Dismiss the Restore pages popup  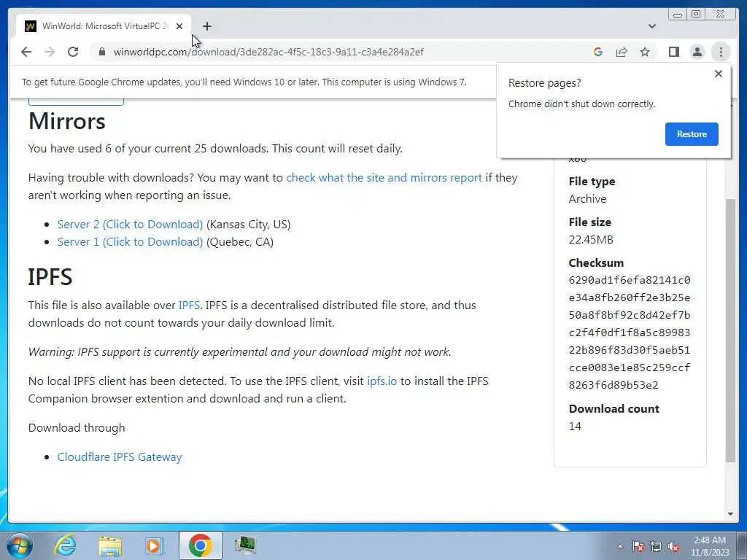719,74
